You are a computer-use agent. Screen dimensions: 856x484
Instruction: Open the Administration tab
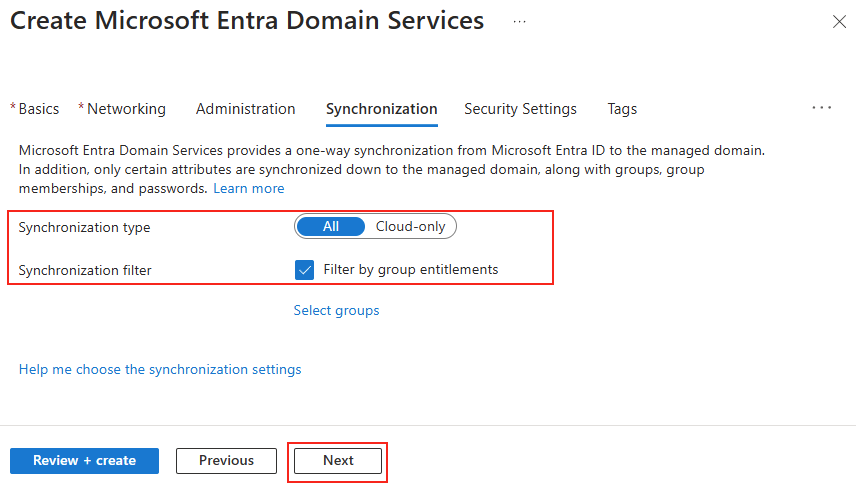(x=246, y=109)
